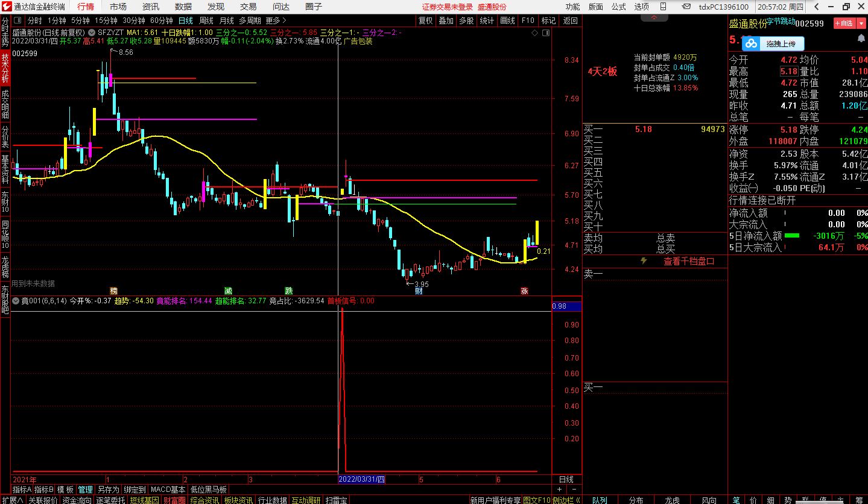Collapse top panel with red chevron
The width and height of the screenshot is (868, 504).
pyautogui.click(x=654, y=17)
